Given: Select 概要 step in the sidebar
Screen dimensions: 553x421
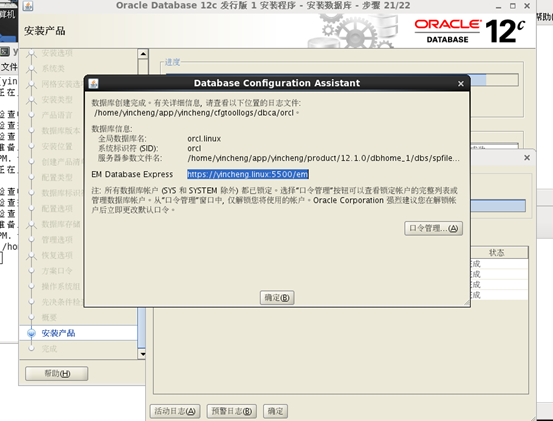Looking at the screenshot, I should coord(49,317).
